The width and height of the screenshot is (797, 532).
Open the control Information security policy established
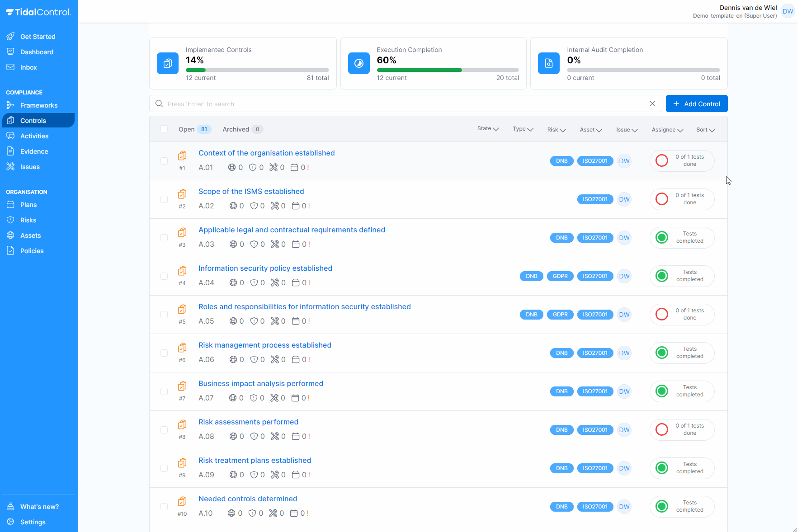pyautogui.click(x=265, y=268)
